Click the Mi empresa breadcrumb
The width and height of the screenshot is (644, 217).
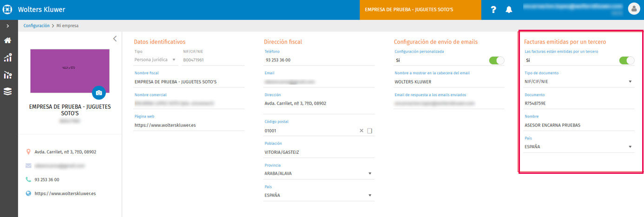coord(67,26)
